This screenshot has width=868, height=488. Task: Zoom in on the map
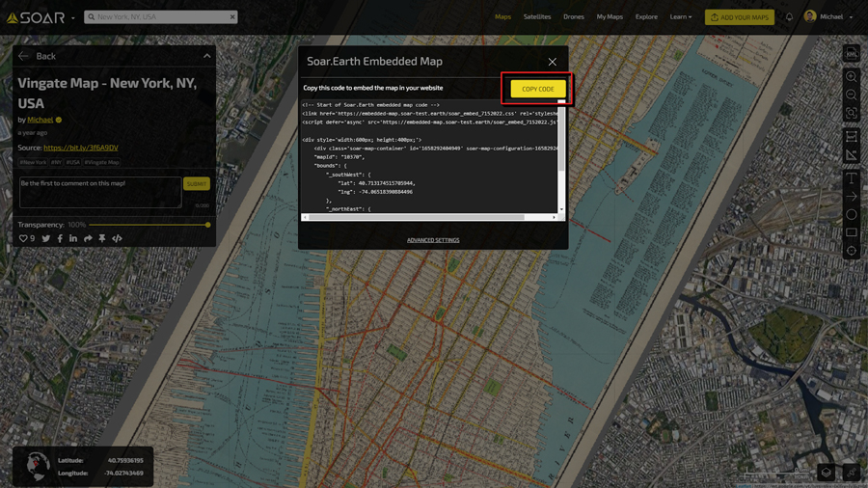852,77
